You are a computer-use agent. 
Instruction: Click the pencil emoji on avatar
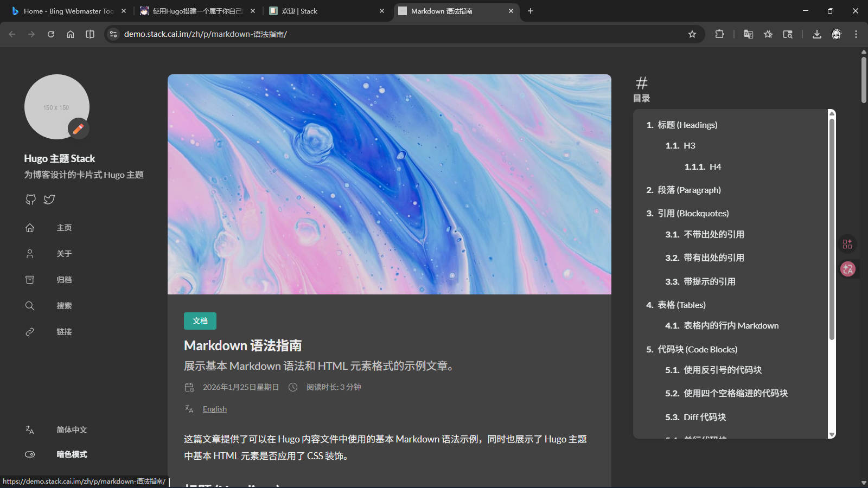point(79,129)
